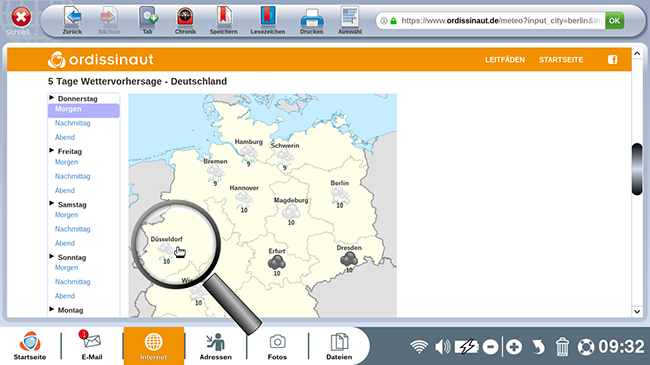Image resolution: width=650 pixels, height=365 pixels.
Task: Expand the Montag day arrow
Action: (52, 309)
